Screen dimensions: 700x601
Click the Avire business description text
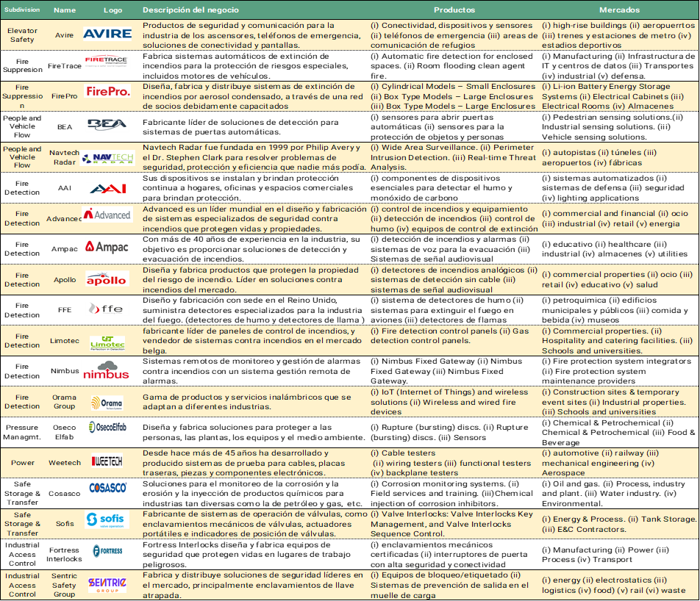251,35
